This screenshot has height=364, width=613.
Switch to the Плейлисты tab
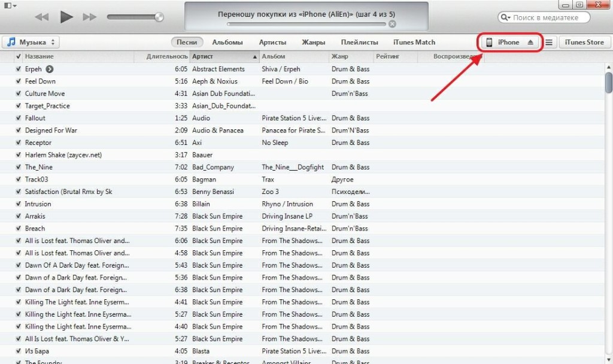pos(359,43)
